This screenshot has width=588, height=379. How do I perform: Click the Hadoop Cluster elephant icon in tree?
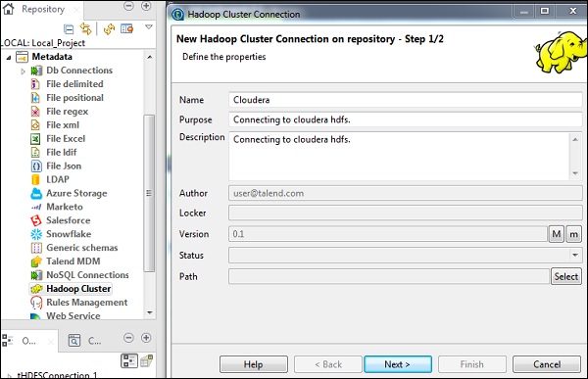pyautogui.click(x=36, y=289)
